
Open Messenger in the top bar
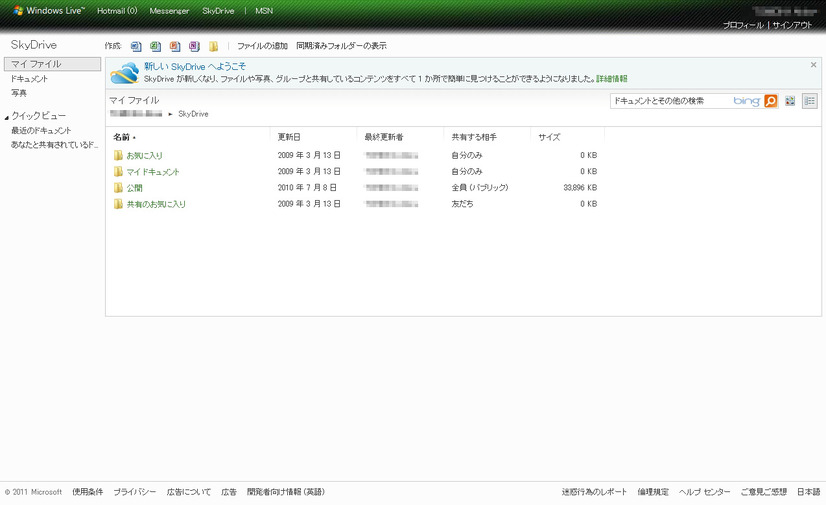(169, 11)
